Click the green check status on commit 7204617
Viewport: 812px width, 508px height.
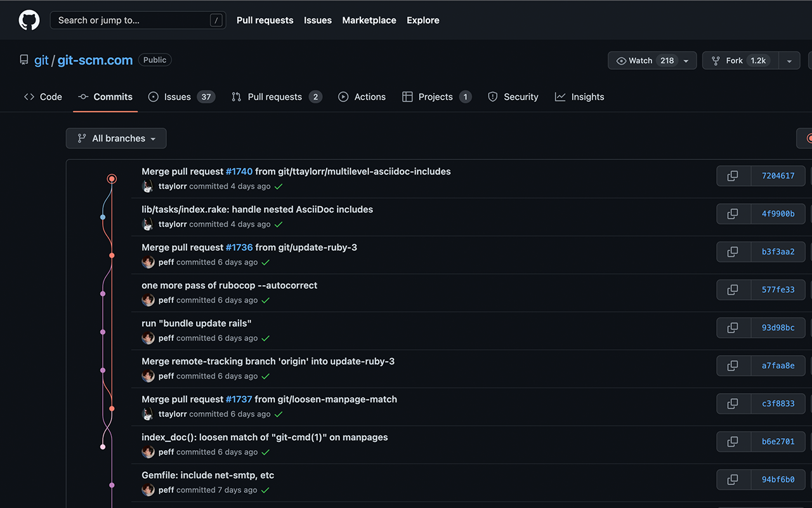tap(278, 187)
